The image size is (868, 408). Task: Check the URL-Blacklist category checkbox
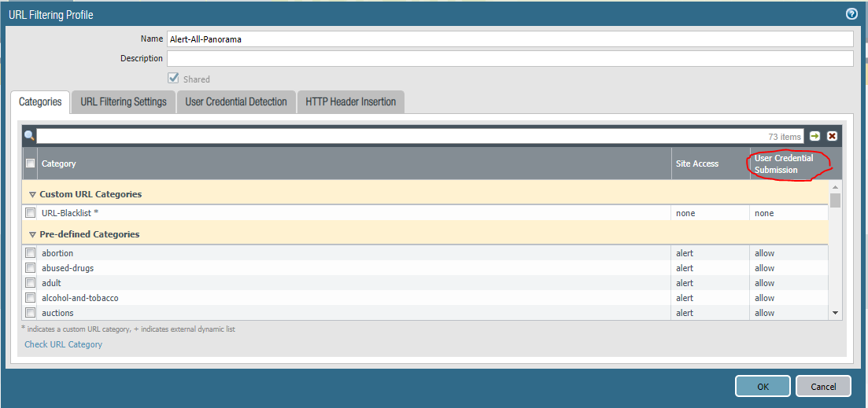[31, 213]
